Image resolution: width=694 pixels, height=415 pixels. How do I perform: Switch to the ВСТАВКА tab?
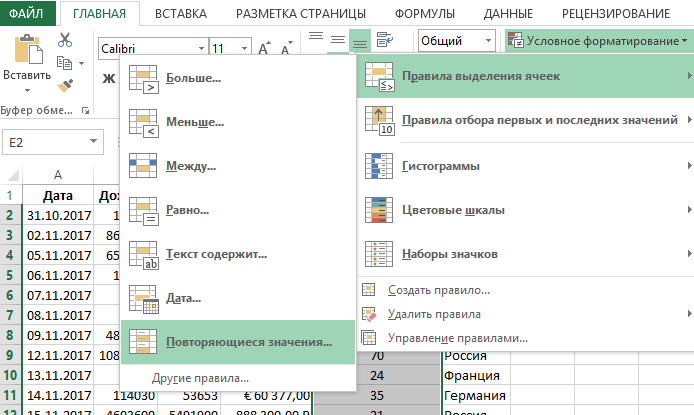[181, 14]
